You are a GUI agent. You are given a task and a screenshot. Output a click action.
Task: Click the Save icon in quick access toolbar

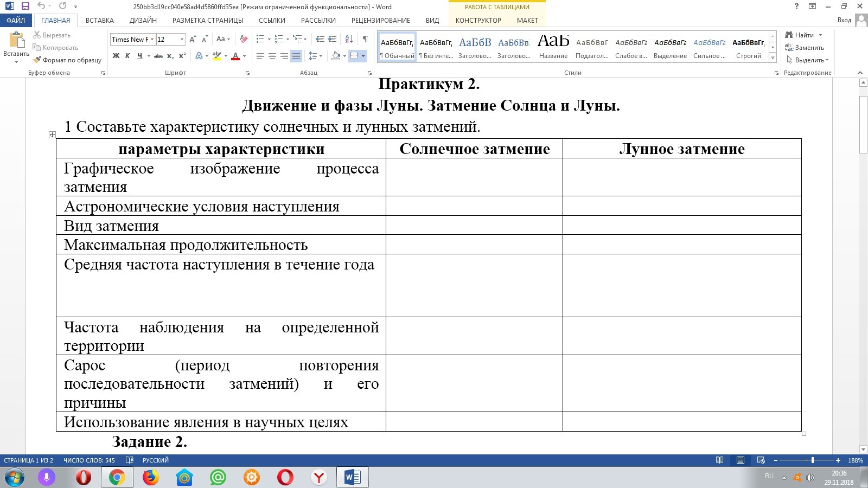(x=25, y=7)
